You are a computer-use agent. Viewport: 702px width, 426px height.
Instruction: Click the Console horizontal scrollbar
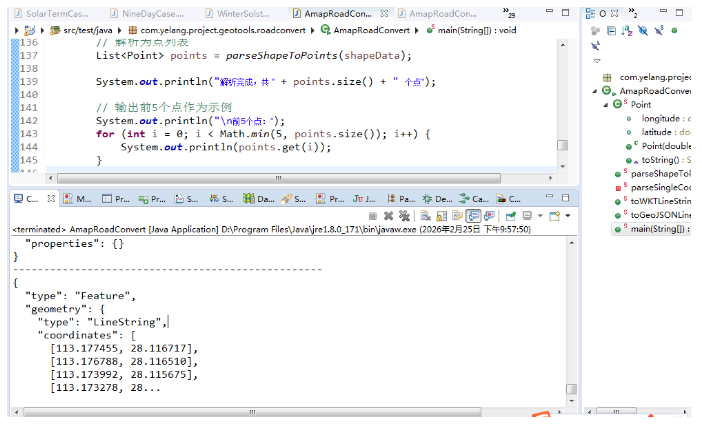coord(252,412)
